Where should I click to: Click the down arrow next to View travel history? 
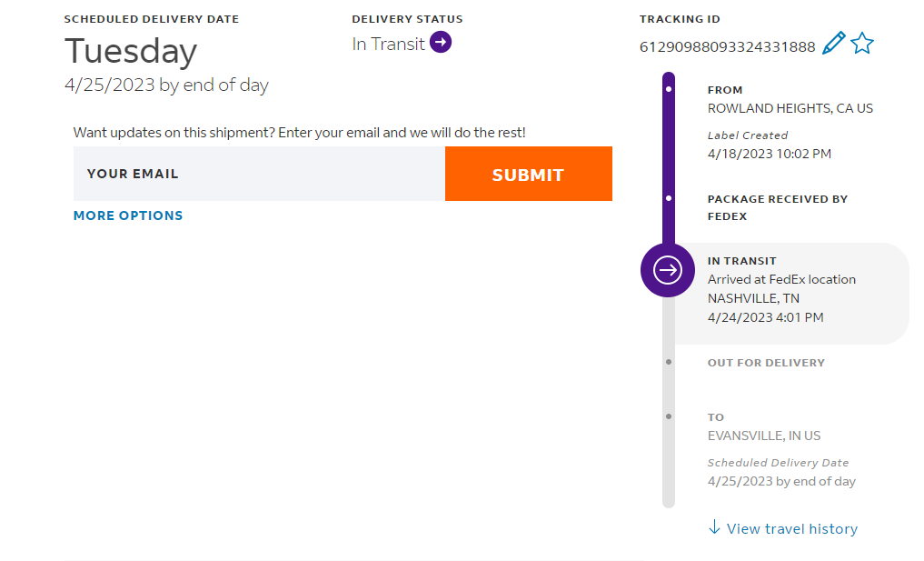pyautogui.click(x=714, y=527)
